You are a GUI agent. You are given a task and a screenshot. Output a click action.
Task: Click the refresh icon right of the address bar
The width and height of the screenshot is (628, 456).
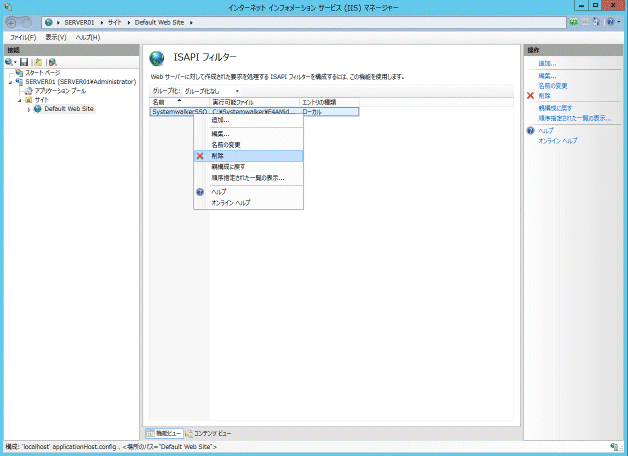[574, 22]
